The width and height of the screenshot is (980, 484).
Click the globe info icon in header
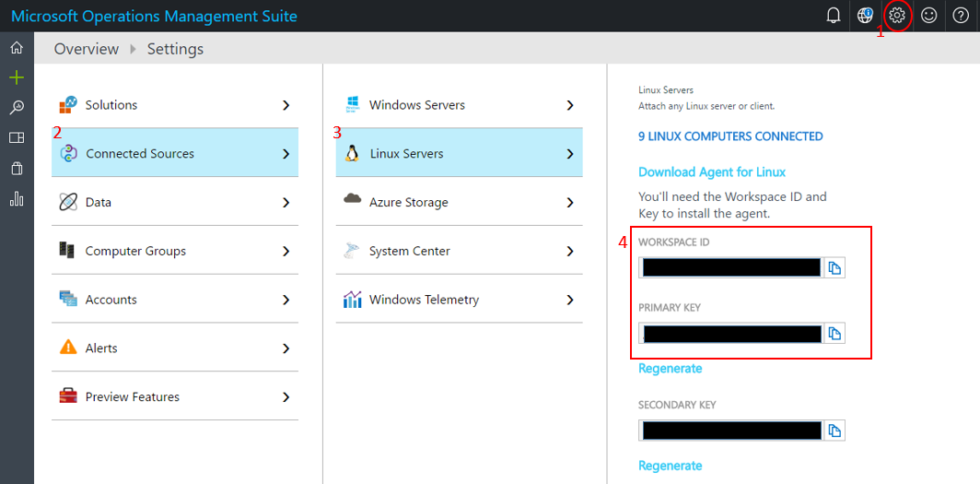pyautogui.click(x=865, y=17)
